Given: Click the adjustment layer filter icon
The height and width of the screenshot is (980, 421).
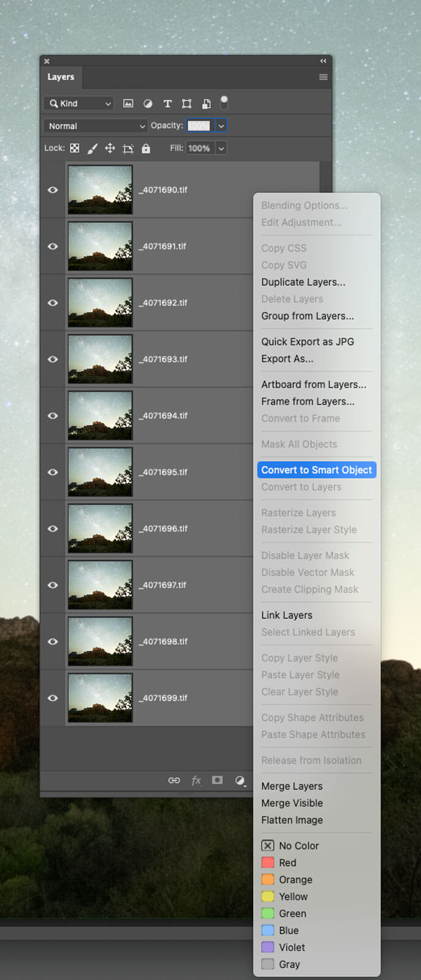Looking at the screenshot, I should coord(148,104).
